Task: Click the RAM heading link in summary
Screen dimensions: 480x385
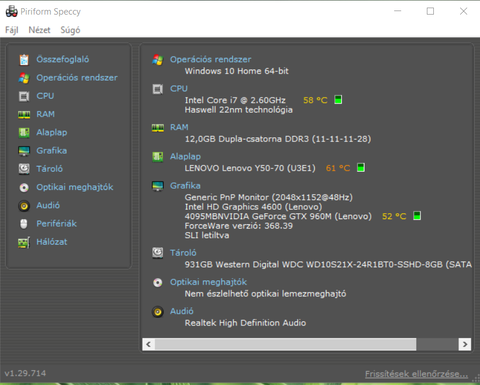Action: 179,127
